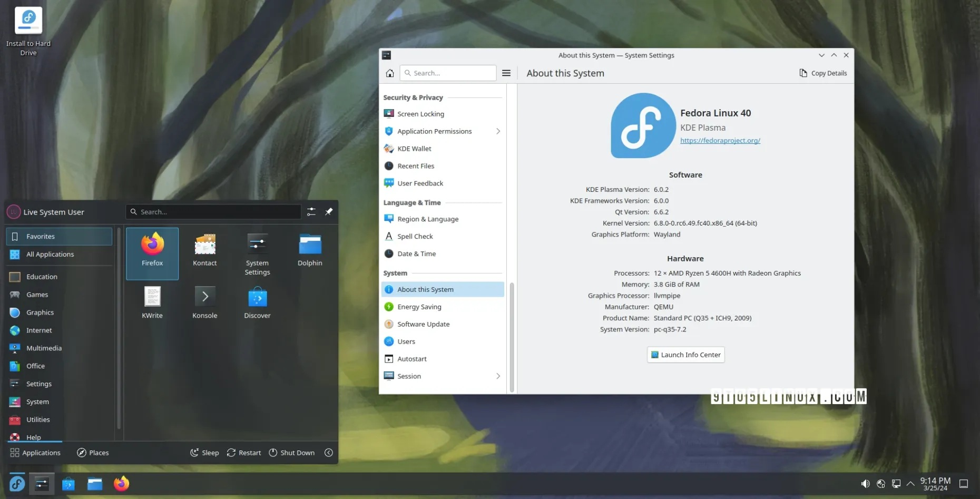The image size is (980, 499).
Task: Launch Discover software center in Favorites
Action: tap(257, 302)
